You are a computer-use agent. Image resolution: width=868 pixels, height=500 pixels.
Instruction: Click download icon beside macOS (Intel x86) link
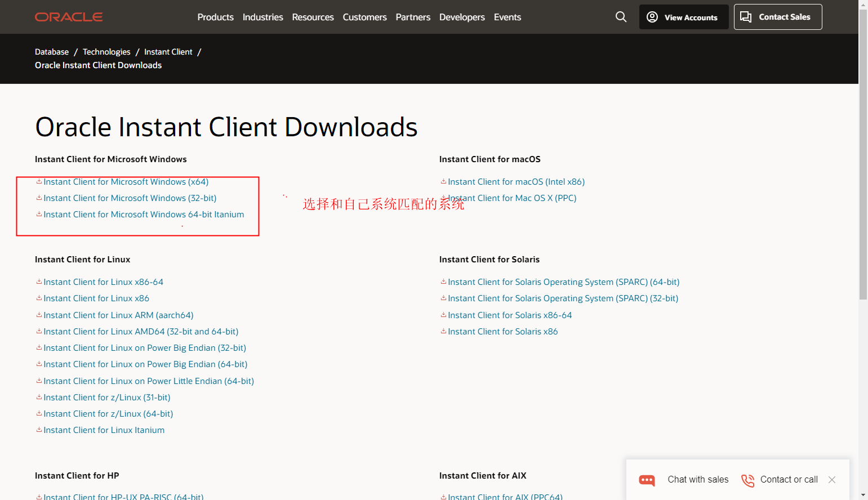pos(443,181)
